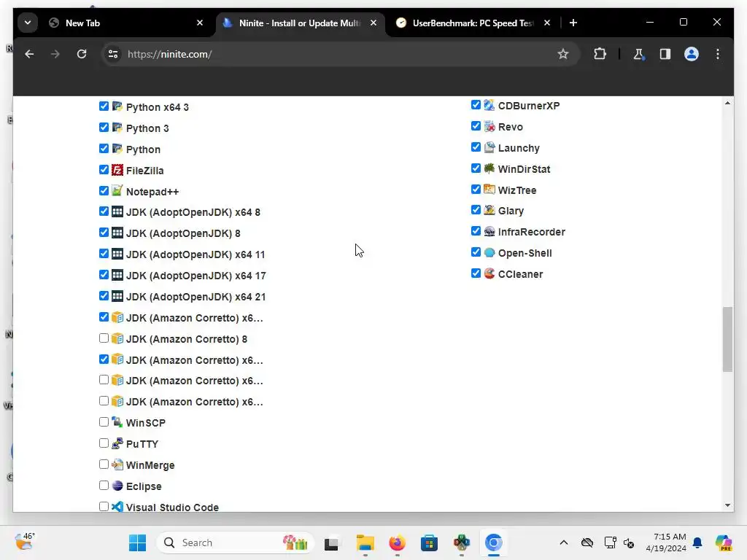Viewport: 747px width, 560px height.
Task: Click the WizTree icon
Action: point(489,190)
